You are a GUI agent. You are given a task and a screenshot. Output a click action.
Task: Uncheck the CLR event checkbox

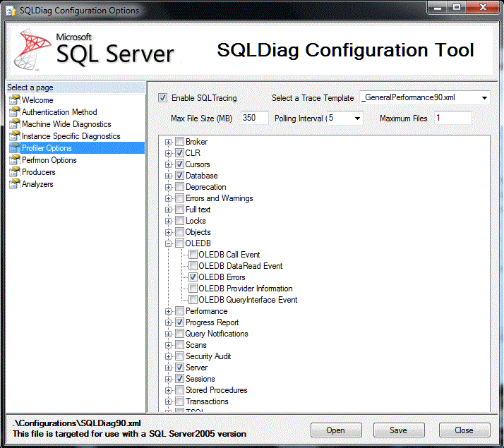pos(180,153)
